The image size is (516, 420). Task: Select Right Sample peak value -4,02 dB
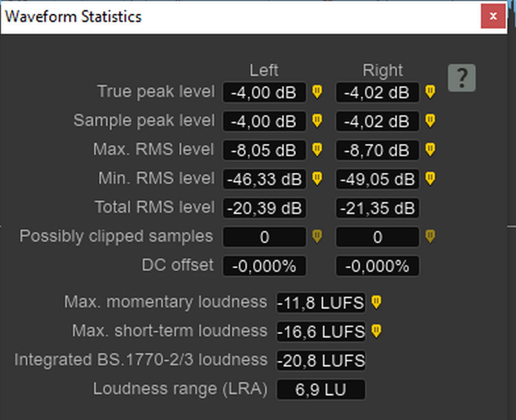[x=377, y=121]
